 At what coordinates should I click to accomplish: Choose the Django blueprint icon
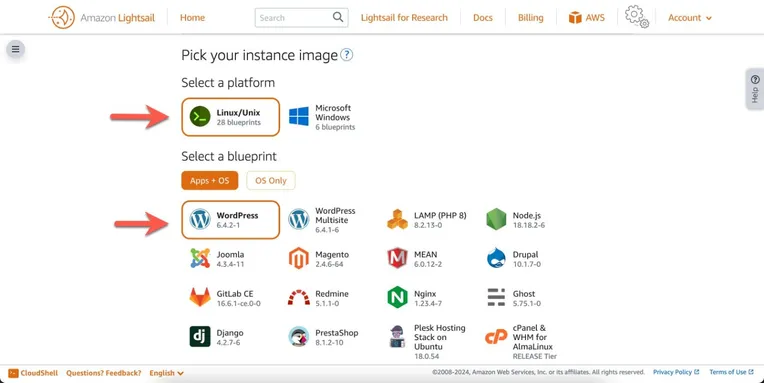pos(200,337)
